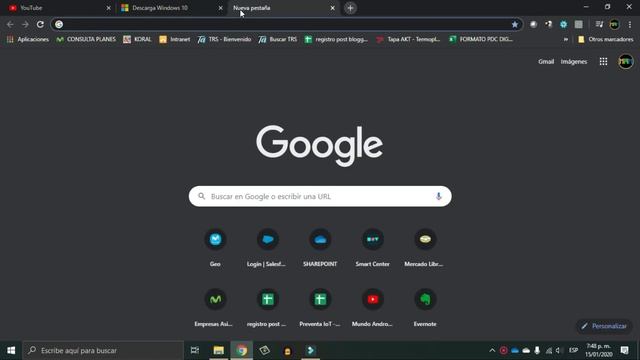Screen dimensions: 640x360
Task: Open TRS - Bienvenido bookmark
Action: pos(224,40)
